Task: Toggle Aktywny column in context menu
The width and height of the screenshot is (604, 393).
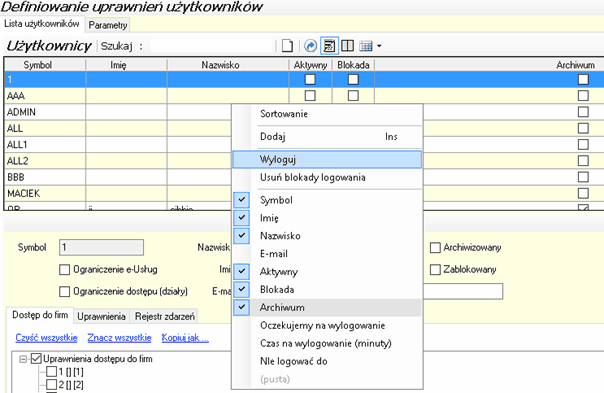Action: pyautogui.click(x=327, y=272)
